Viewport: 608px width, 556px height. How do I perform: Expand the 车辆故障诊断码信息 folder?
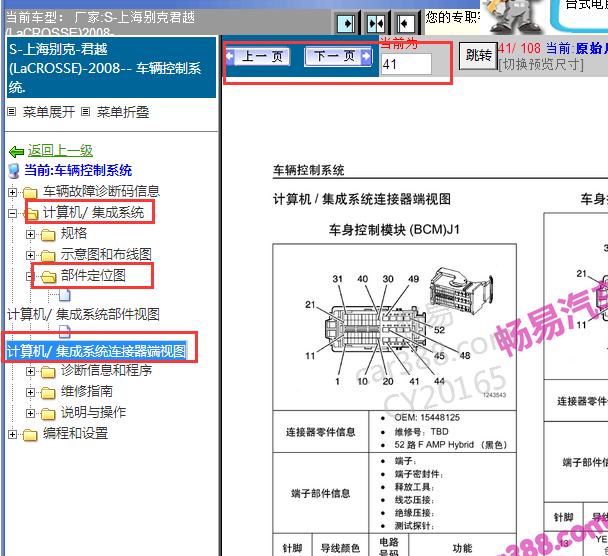tap(12, 192)
